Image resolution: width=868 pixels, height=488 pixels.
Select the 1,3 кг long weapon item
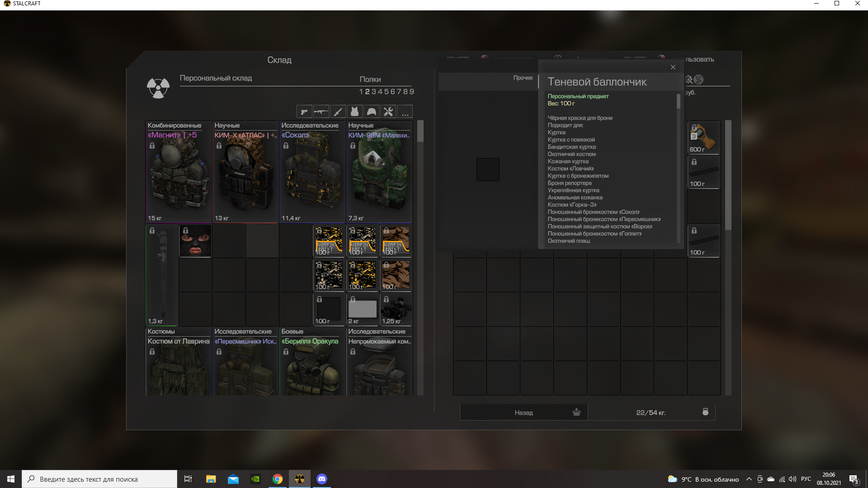(162, 275)
